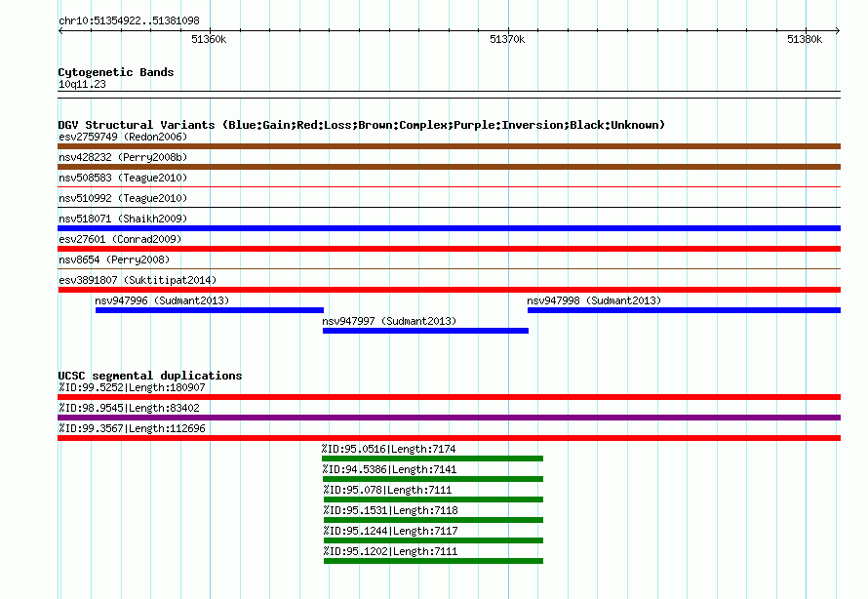Click the red bar under esv3891807
The width and height of the screenshot is (868, 599).
click(449, 290)
